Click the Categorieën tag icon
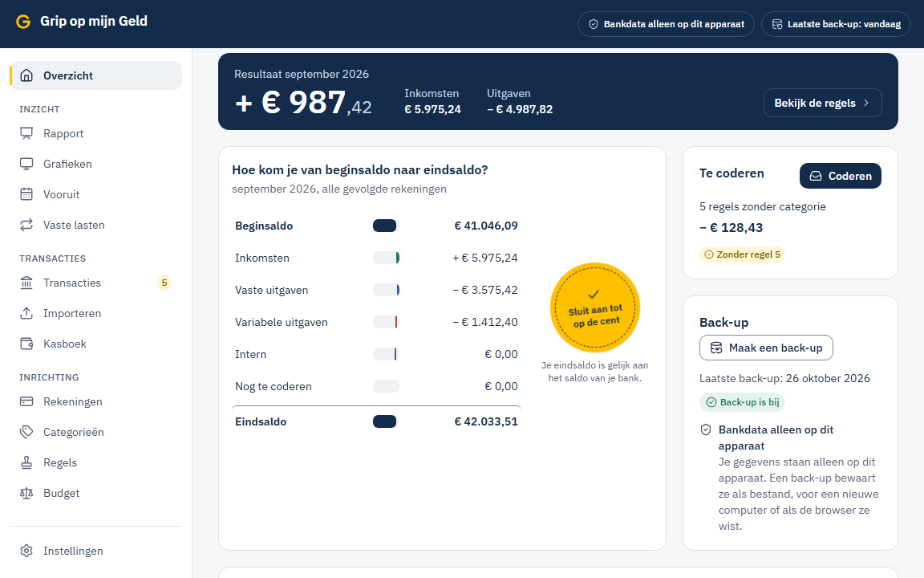The width and height of the screenshot is (924, 578). click(26, 432)
